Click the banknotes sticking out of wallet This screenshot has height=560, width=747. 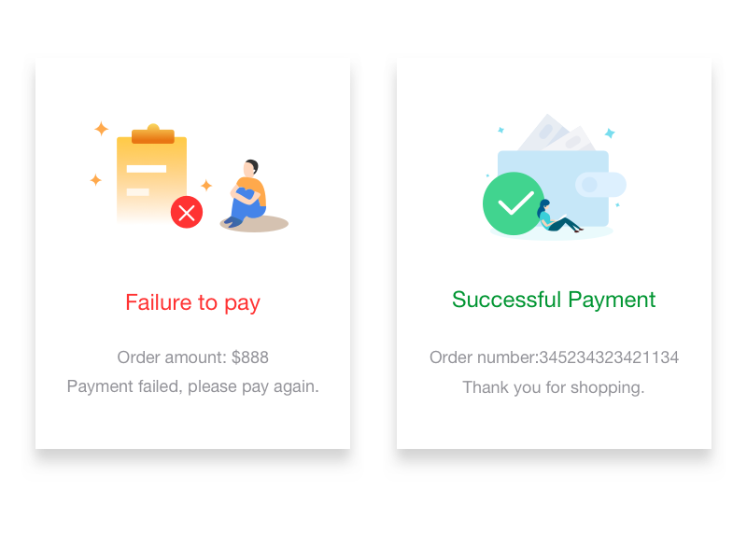click(556, 135)
